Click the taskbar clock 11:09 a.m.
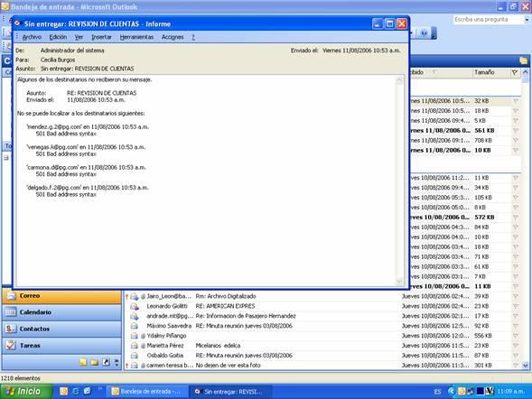The height and width of the screenshot is (399, 532). click(511, 392)
